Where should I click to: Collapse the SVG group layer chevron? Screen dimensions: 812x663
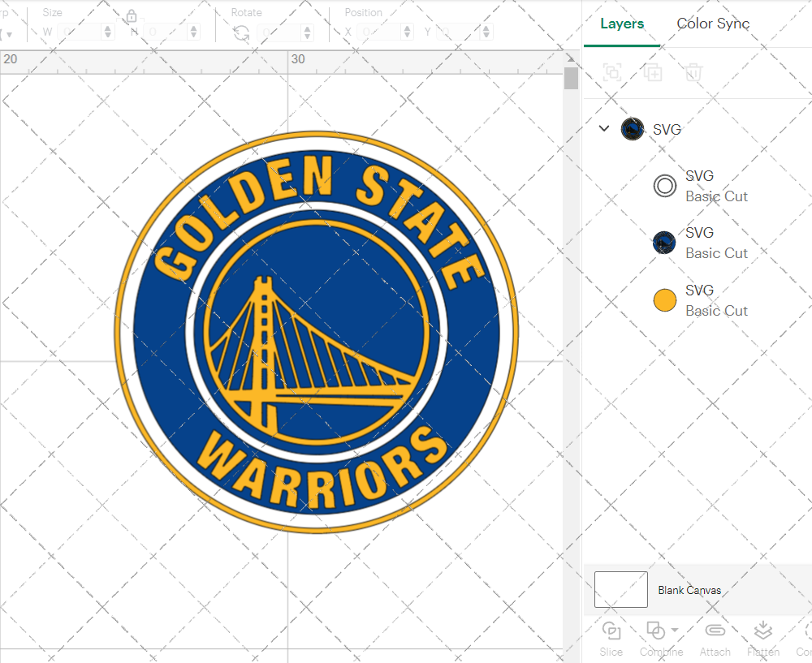pyautogui.click(x=604, y=128)
